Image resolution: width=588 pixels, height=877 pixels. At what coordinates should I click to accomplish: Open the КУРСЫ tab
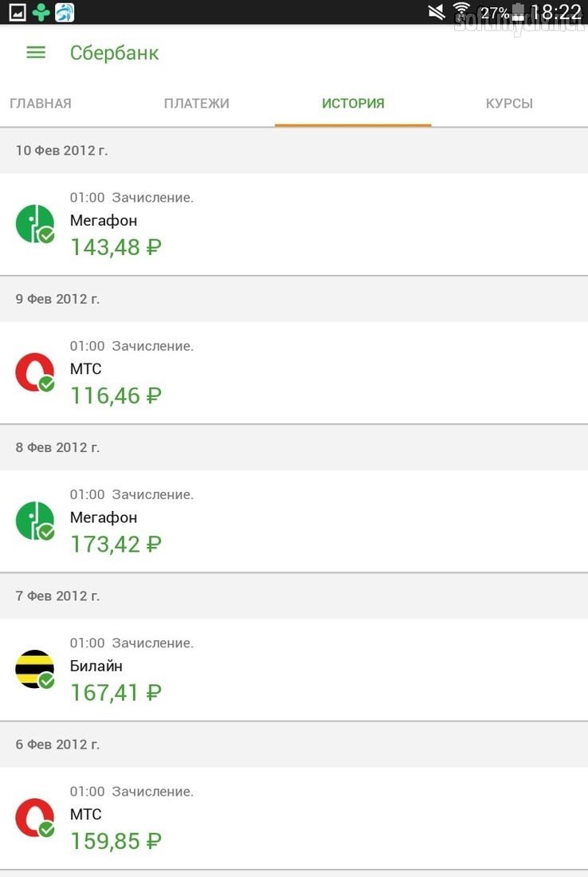click(x=509, y=103)
